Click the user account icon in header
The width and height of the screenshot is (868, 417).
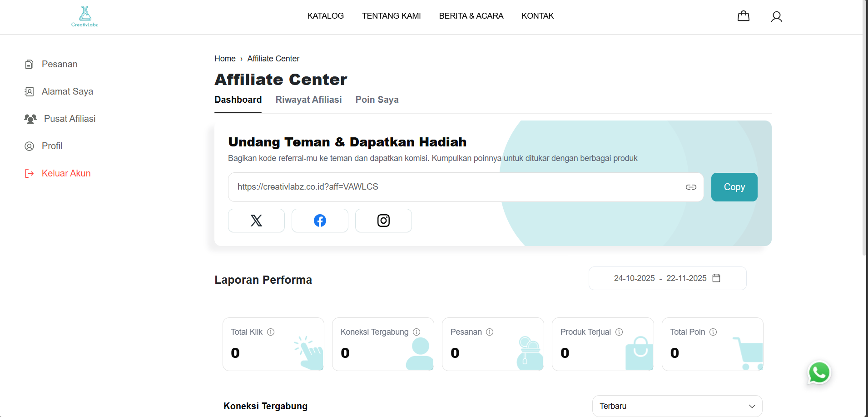point(776,16)
